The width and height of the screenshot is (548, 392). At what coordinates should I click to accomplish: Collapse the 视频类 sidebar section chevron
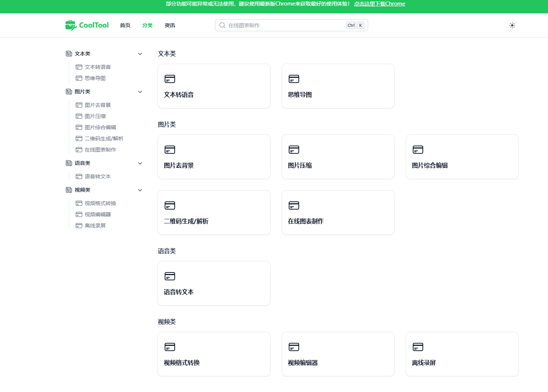click(x=140, y=190)
